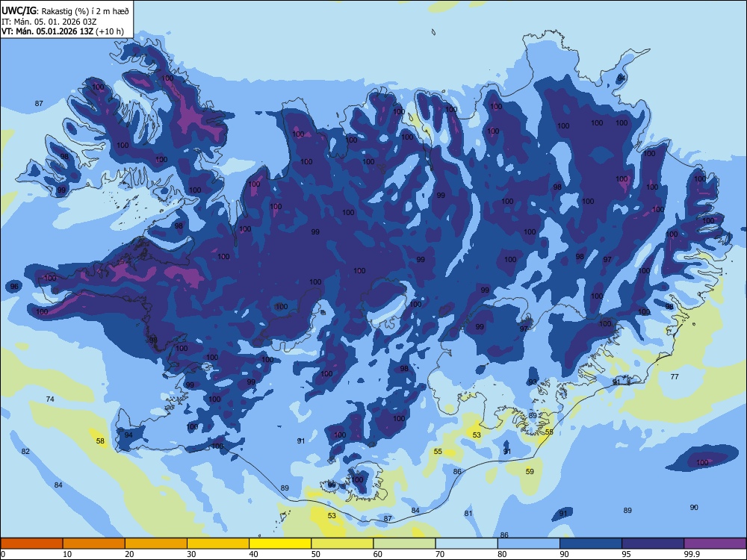This screenshot has height=560, width=747.
Task: Click the legend tick label '70'
Action: 440,554
